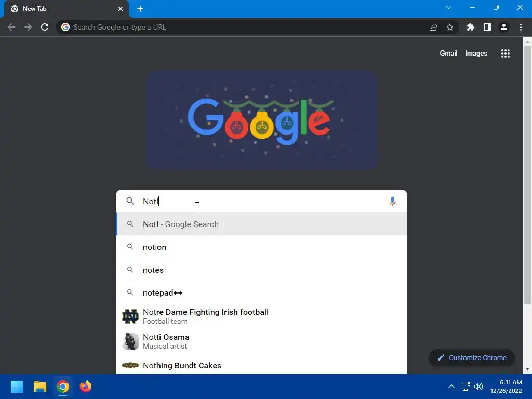
Task: Close the New Tab tab
Action: 121,9
